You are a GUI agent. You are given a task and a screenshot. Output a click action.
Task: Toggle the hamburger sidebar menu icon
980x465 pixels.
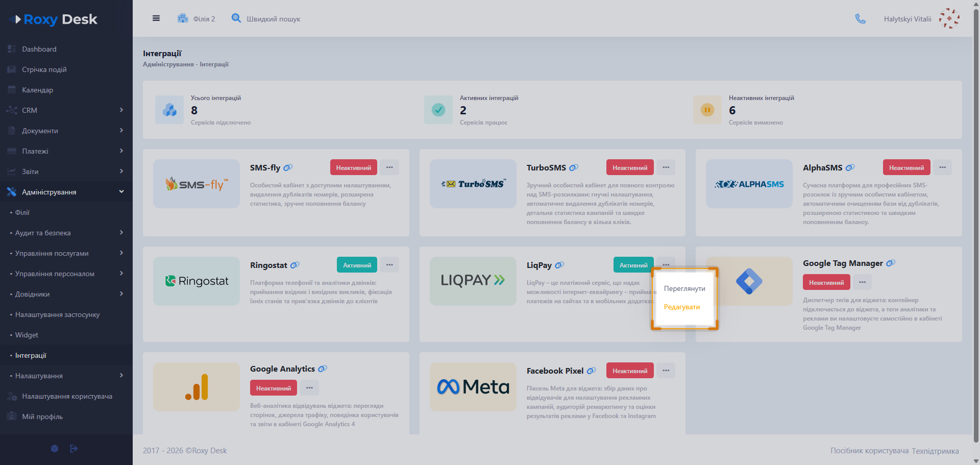click(156, 18)
